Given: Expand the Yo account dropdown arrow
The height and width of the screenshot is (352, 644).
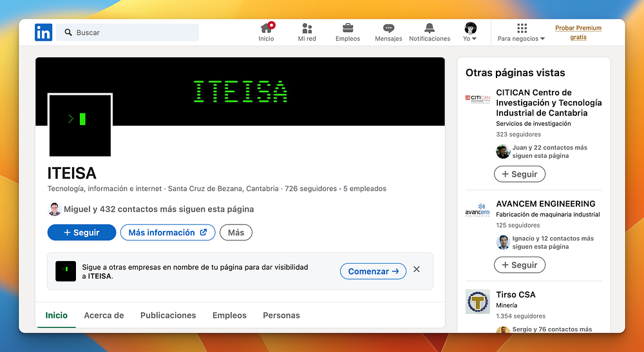Looking at the screenshot, I should tap(475, 39).
